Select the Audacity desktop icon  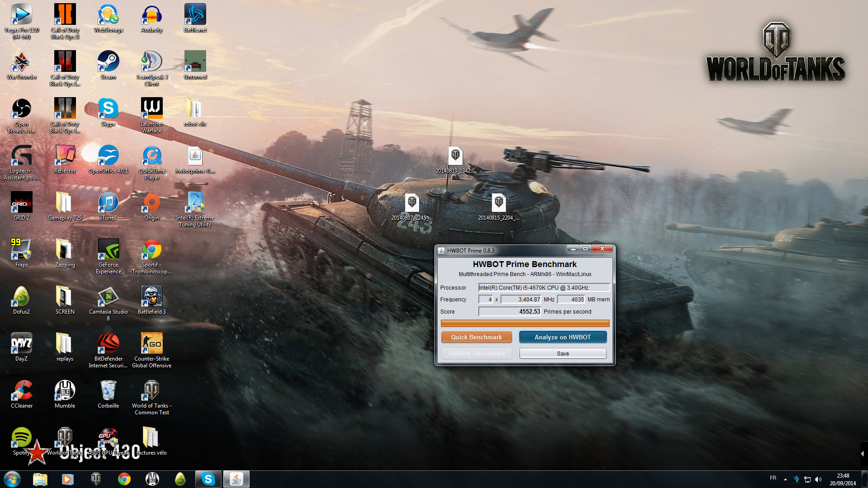point(152,18)
